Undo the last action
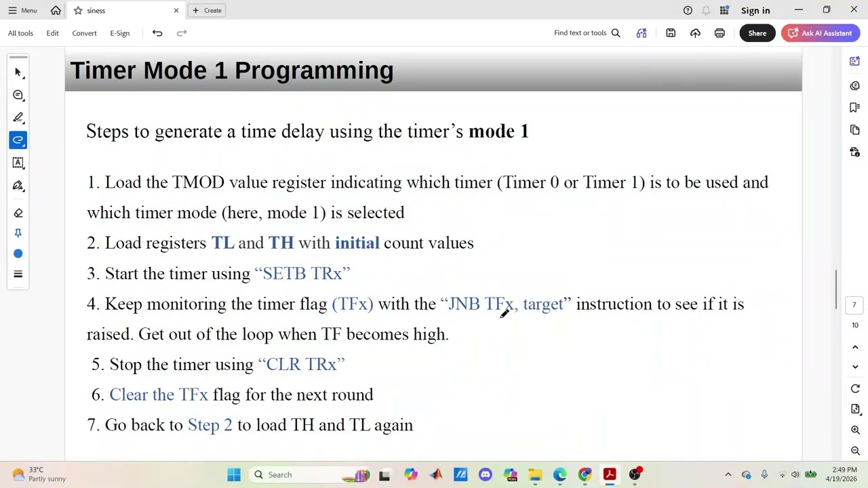The width and height of the screenshot is (868, 488). click(157, 33)
